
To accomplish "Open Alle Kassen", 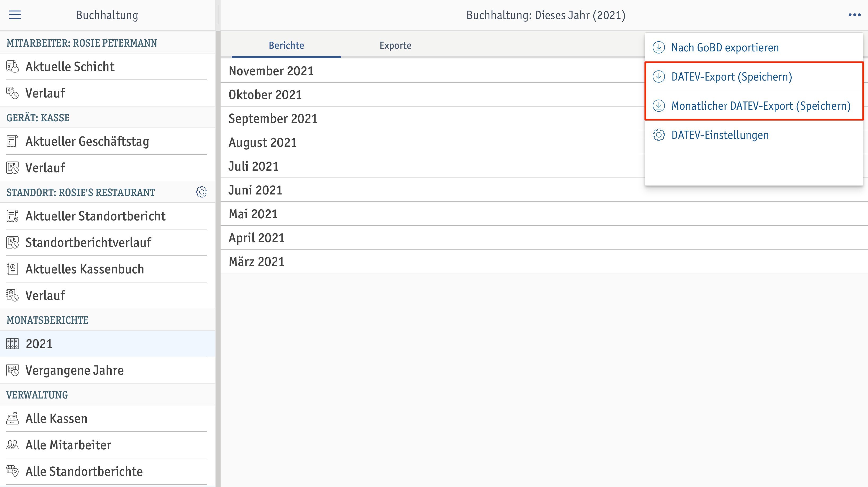I will [x=107, y=418].
